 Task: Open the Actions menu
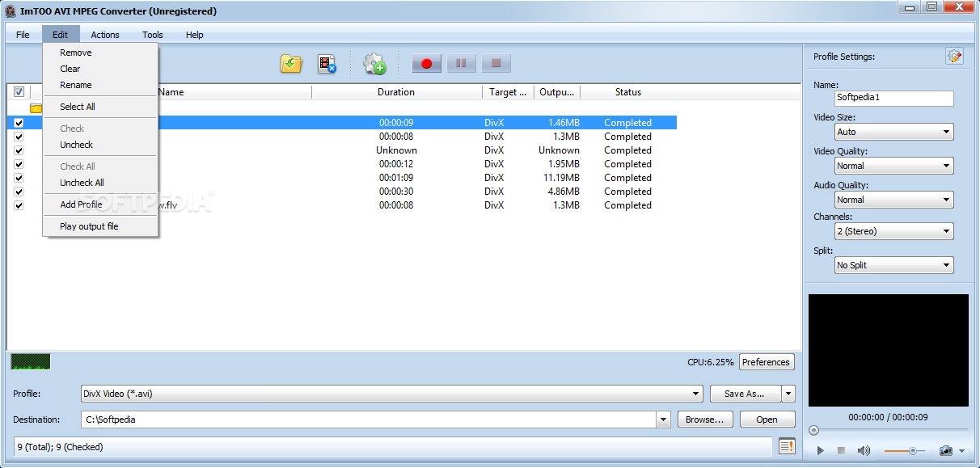tap(105, 35)
